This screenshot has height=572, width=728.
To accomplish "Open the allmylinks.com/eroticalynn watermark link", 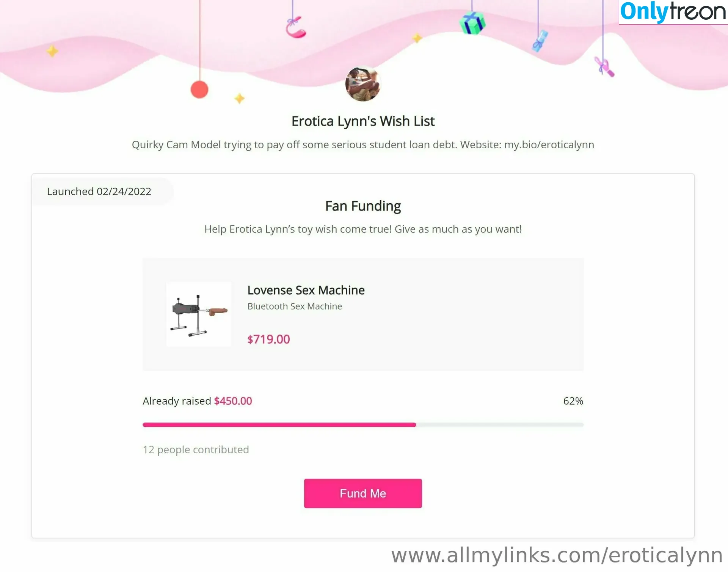I will point(557,555).
